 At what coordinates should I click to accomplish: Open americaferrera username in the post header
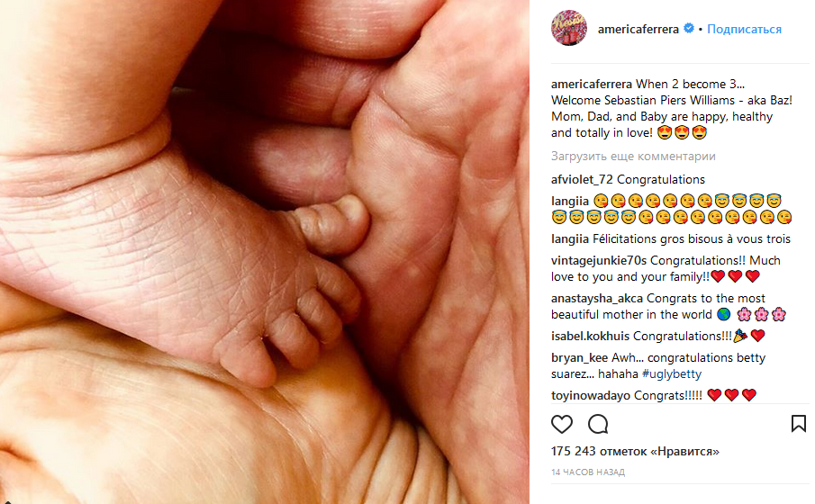[x=638, y=29]
